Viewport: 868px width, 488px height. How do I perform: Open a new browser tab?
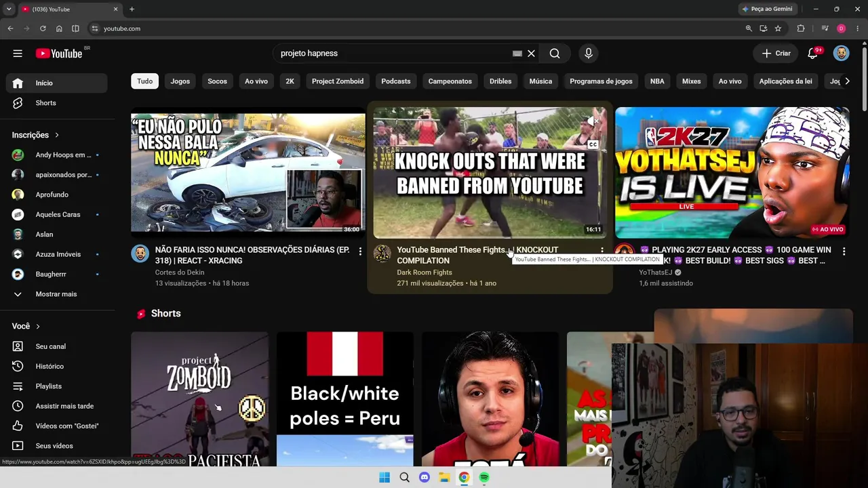(x=132, y=9)
